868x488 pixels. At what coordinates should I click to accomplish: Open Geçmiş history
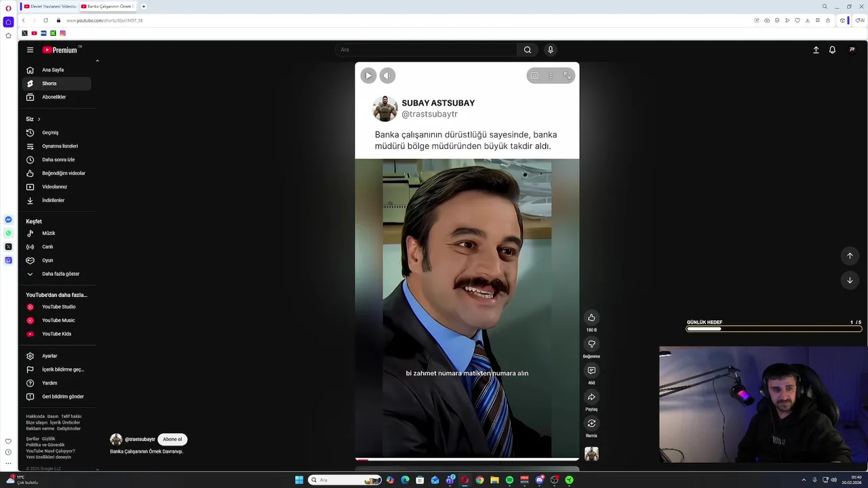[x=56, y=133]
